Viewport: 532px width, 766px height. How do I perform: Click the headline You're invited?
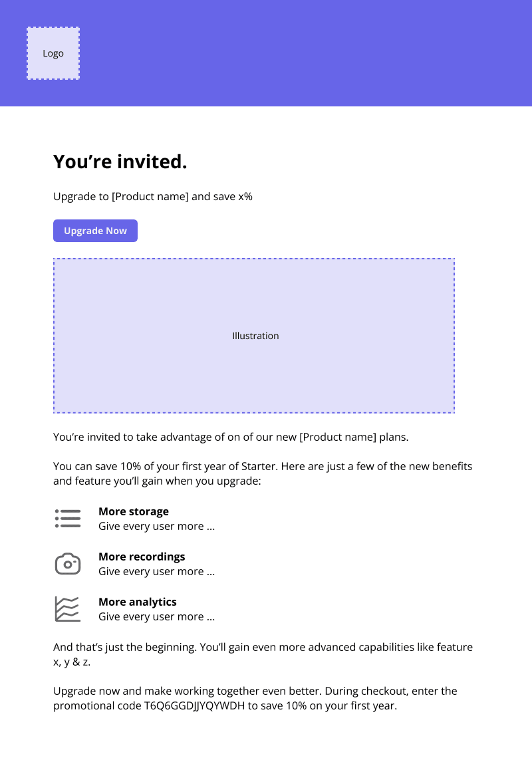(x=120, y=161)
